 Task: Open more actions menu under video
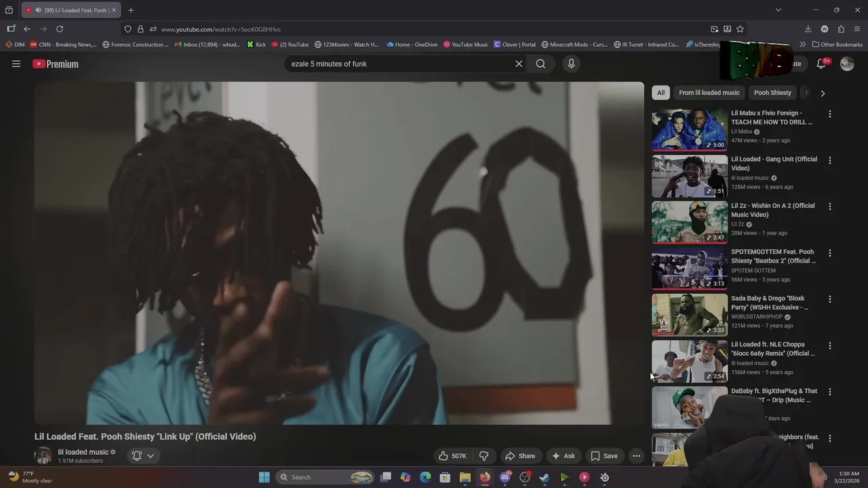(636, 456)
